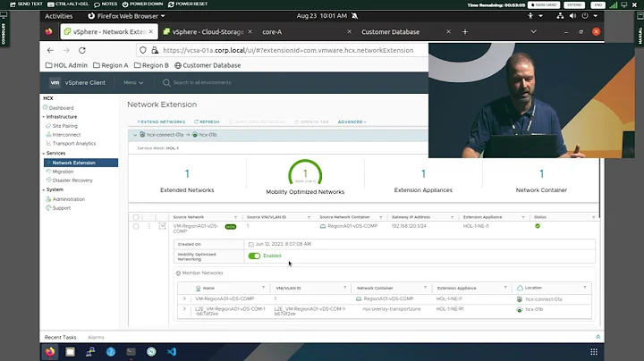Open Firefox icon in the bottom taskbar
The image size is (644, 361).
coord(50,351)
